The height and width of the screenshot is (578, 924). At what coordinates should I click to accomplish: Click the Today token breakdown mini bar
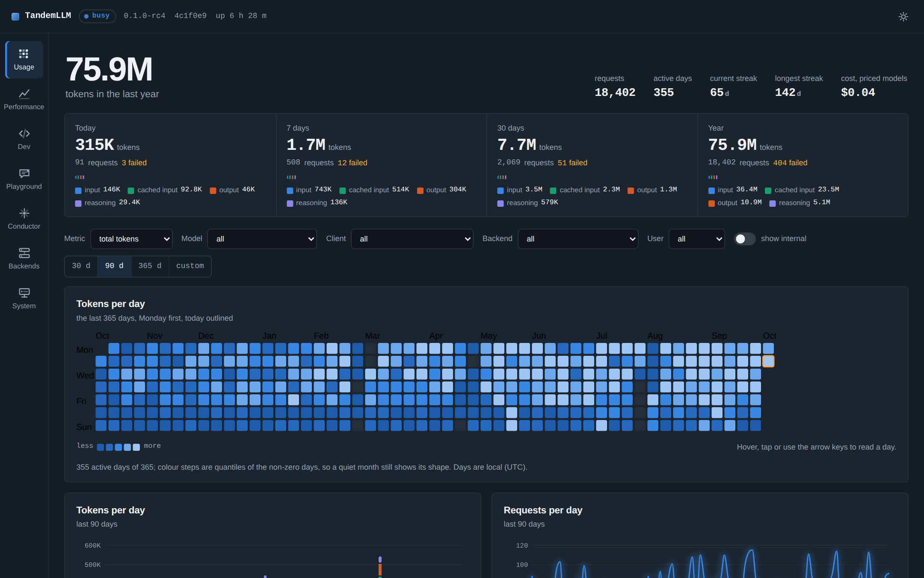[x=80, y=177]
